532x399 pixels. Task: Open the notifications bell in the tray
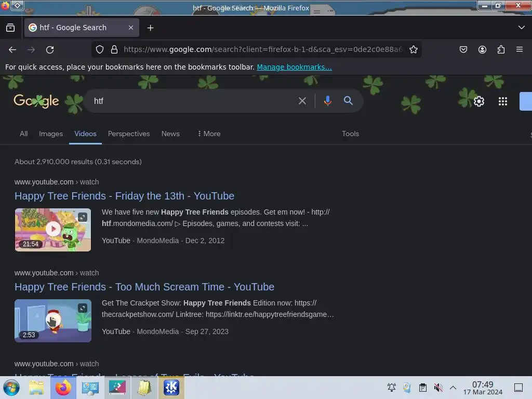coord(392,387)
